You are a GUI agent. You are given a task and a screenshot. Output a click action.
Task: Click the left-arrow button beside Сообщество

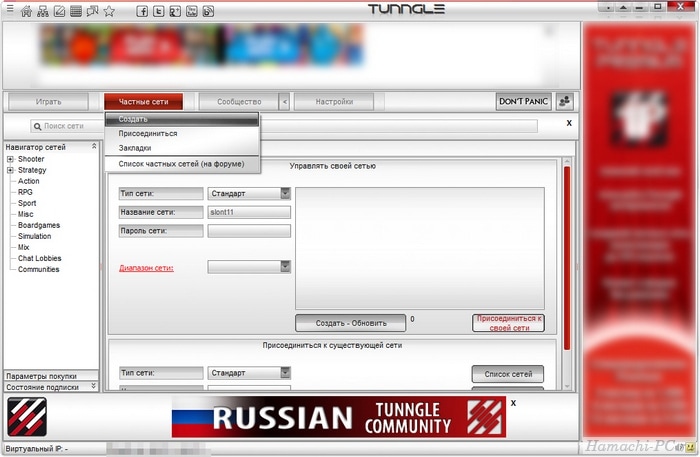tap(284, 102)
